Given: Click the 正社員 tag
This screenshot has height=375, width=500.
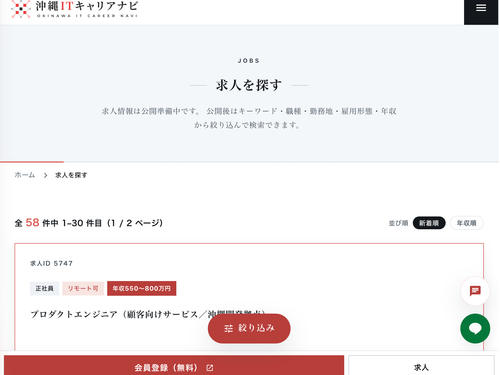Looking at the screenshot, I should pos(44,288).
